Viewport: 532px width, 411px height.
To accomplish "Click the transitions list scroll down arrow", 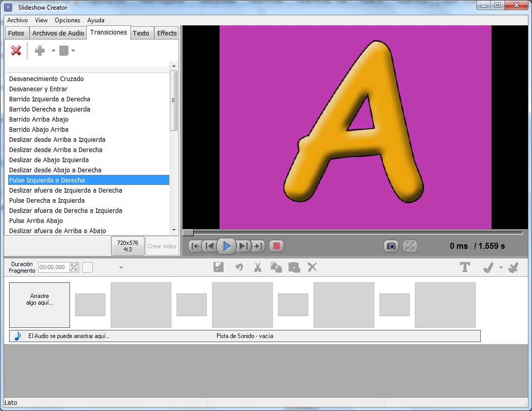I will coord(174,230).
